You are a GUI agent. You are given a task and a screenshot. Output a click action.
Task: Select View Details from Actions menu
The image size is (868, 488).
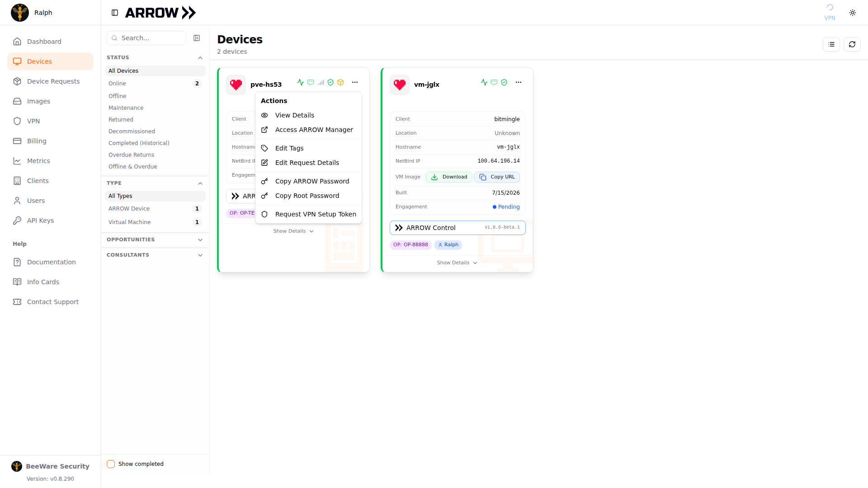coord(308,115)
